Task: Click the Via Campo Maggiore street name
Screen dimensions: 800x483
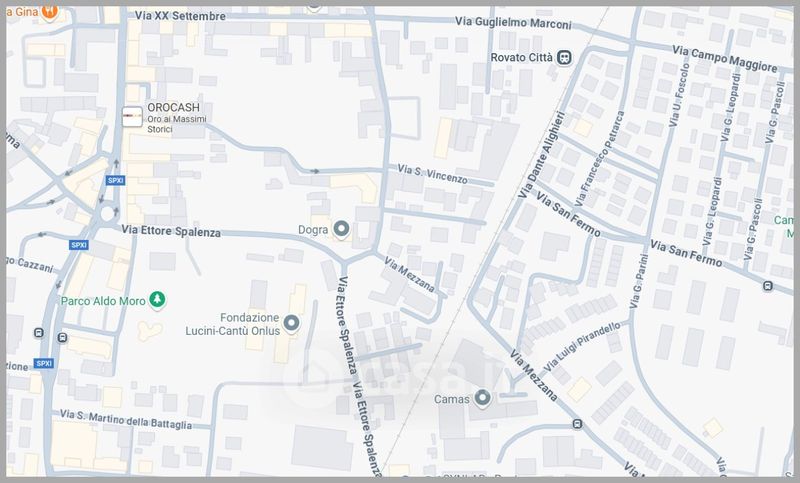Action: pyautogui.click(x=718, y=58)
